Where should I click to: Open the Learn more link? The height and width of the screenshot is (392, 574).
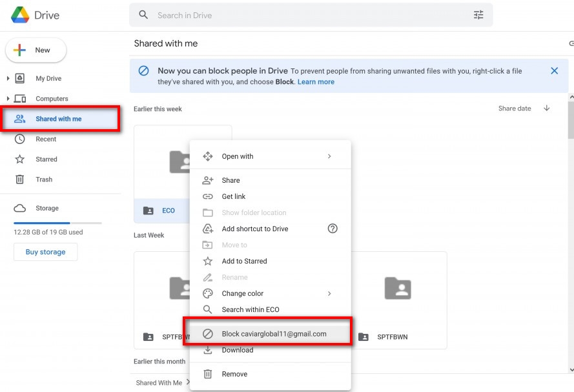(316, 82)
